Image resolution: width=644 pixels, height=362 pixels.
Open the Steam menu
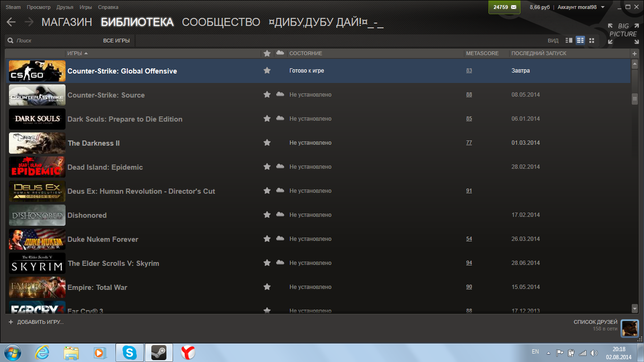[x=13, y=7]
